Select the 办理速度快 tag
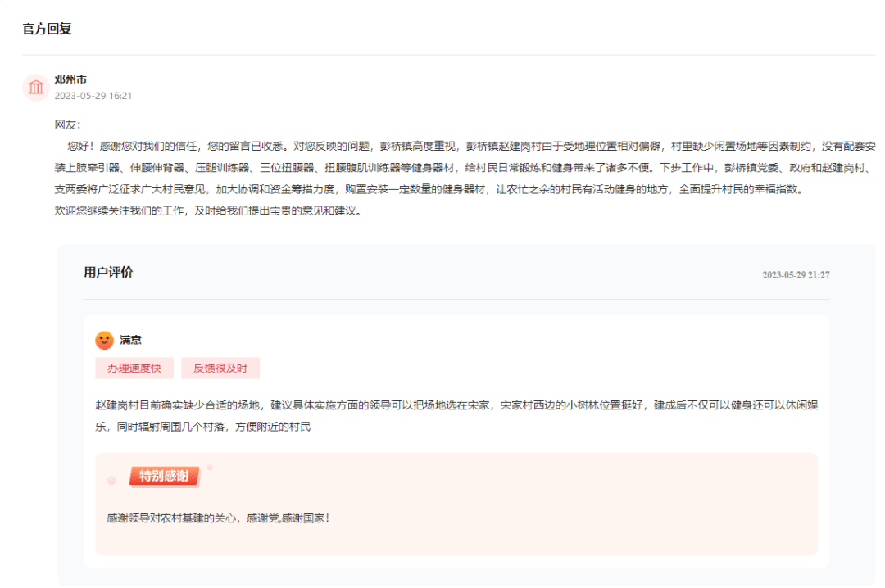 coord(134,368)
